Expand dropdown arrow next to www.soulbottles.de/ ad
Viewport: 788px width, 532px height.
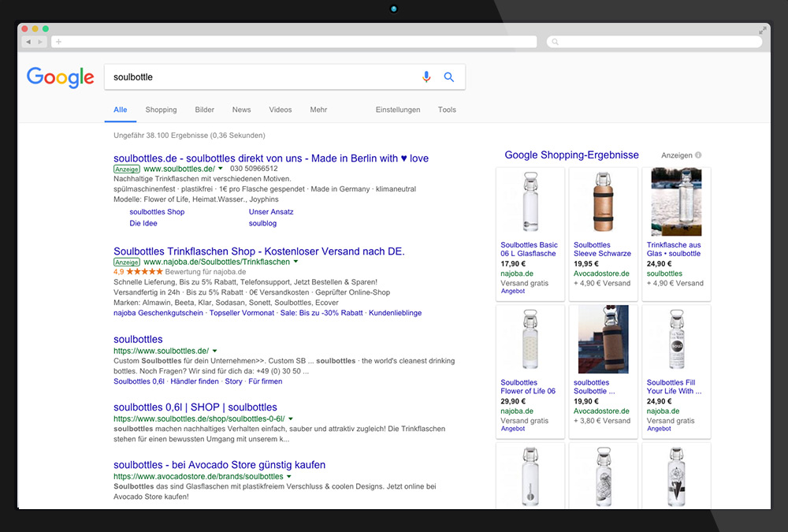(x=220, y=169)
